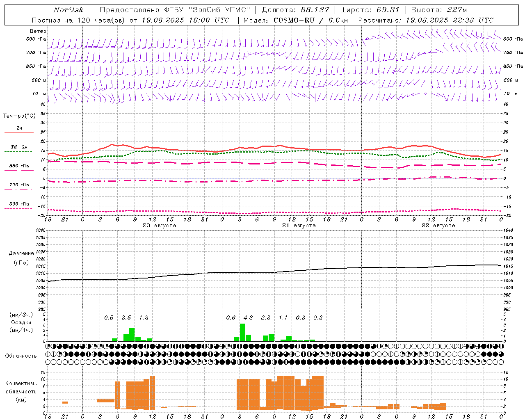Click right '10 м' wind level label
The width and height of the screenshot is (525, 420).
pos(510,94)
